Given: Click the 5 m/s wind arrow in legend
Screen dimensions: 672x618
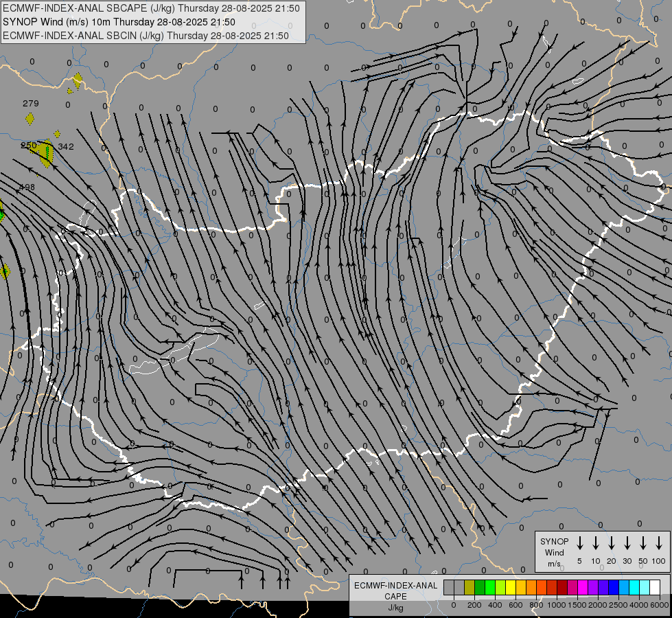Looking at the screenshot, I should click(x=579, y=542).
